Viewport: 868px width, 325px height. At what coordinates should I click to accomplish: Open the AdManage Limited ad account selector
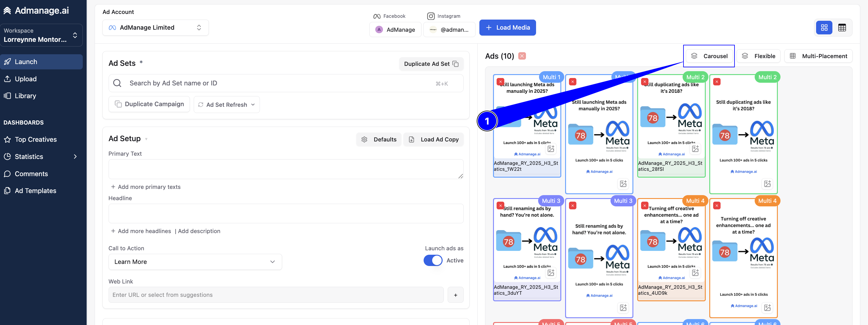[155, 28]
